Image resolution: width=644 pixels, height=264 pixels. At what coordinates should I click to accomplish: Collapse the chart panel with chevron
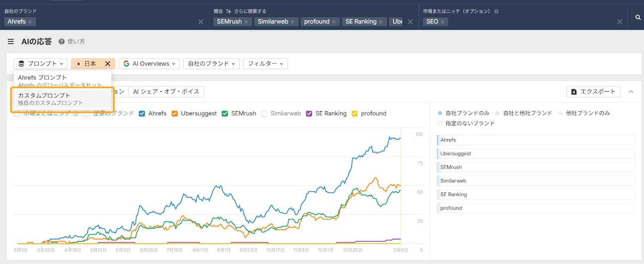631,92
